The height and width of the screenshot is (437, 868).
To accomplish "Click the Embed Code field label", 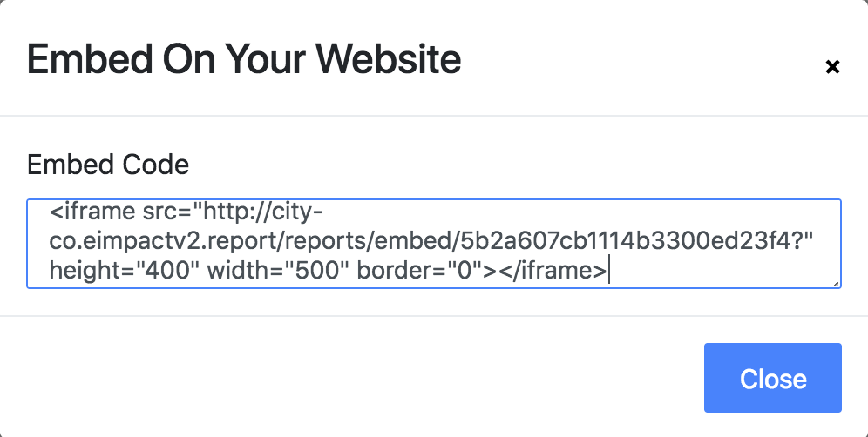I will (x=108, y=165).
